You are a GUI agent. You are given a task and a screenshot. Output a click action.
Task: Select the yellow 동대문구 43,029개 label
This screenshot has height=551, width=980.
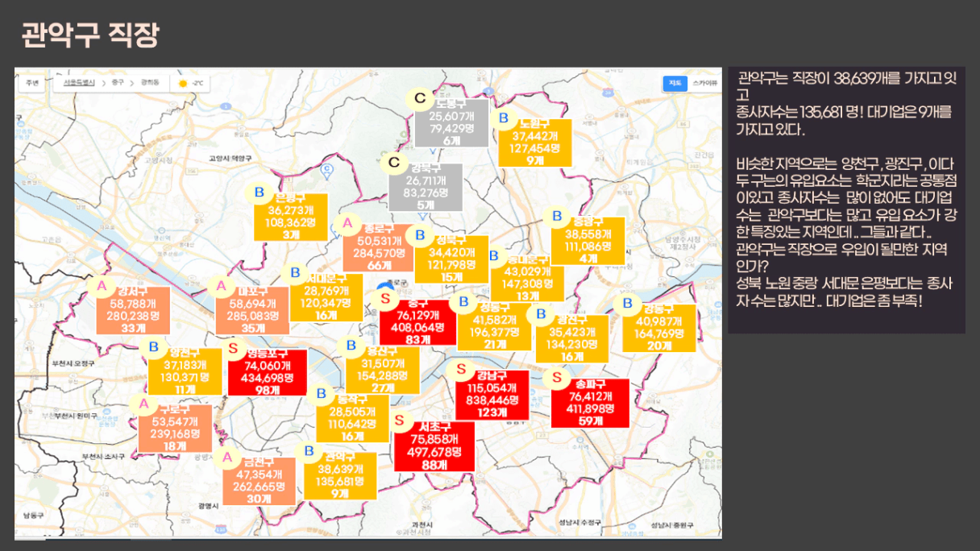tap(528, 278)
